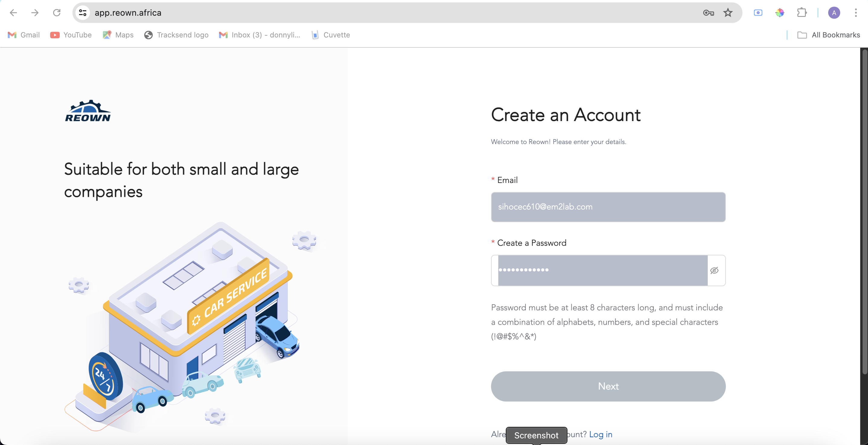Open the Extensions puzzle menu

(x=802, y=13)
